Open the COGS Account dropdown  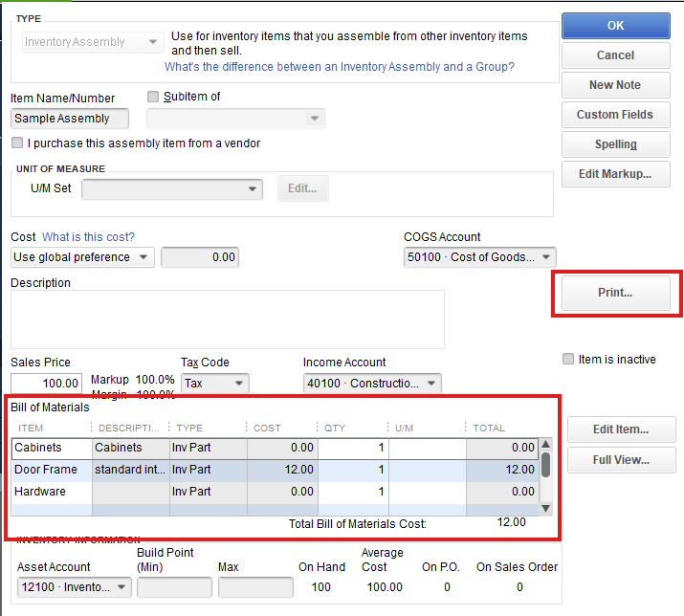545,257
